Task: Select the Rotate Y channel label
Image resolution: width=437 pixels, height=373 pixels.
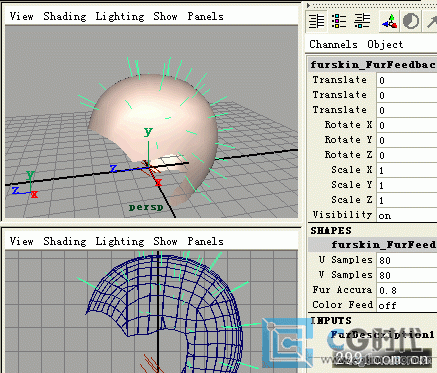Action: click(x=348, y=140)
